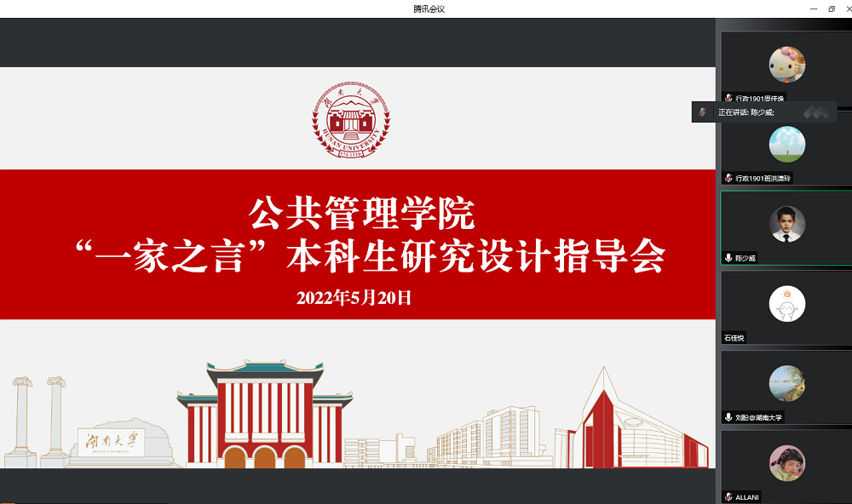Open the ALLANI participant avatar
This screenshot has width=852, height=504.
786,463
